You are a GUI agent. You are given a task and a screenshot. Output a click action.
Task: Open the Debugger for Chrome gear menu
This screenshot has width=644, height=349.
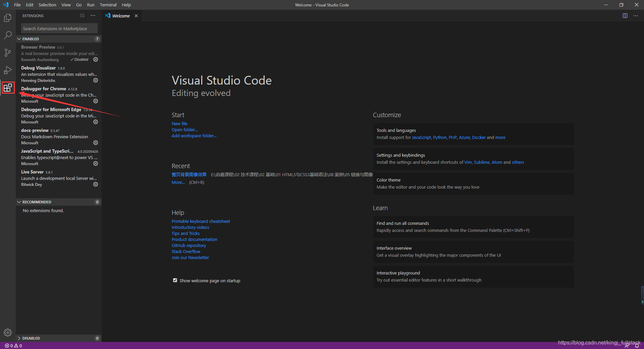(x=96, y=101)
